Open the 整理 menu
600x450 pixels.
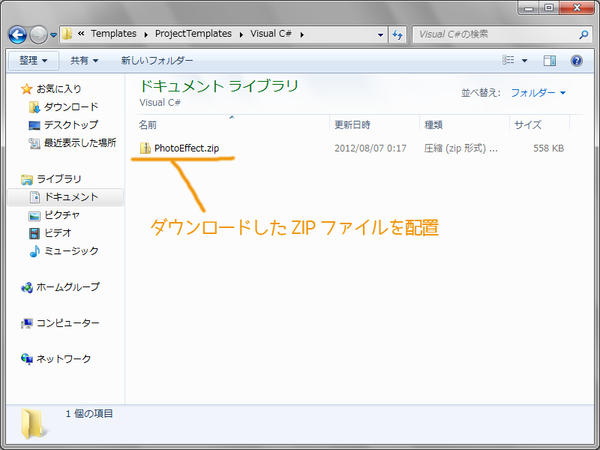(33, 60)
